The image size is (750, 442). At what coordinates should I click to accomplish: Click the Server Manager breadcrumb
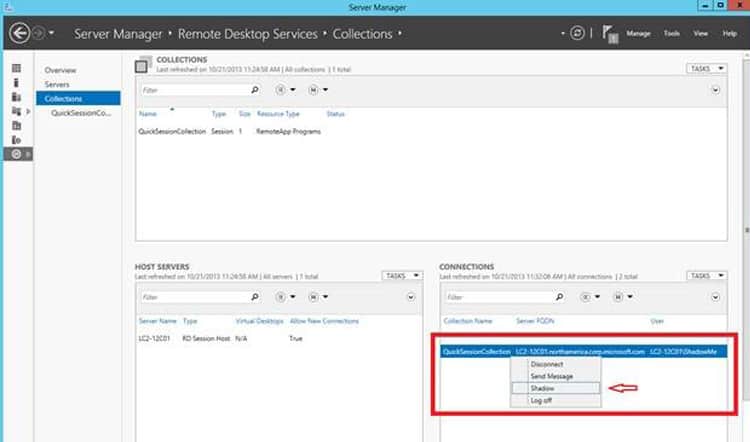click(118, 34)
